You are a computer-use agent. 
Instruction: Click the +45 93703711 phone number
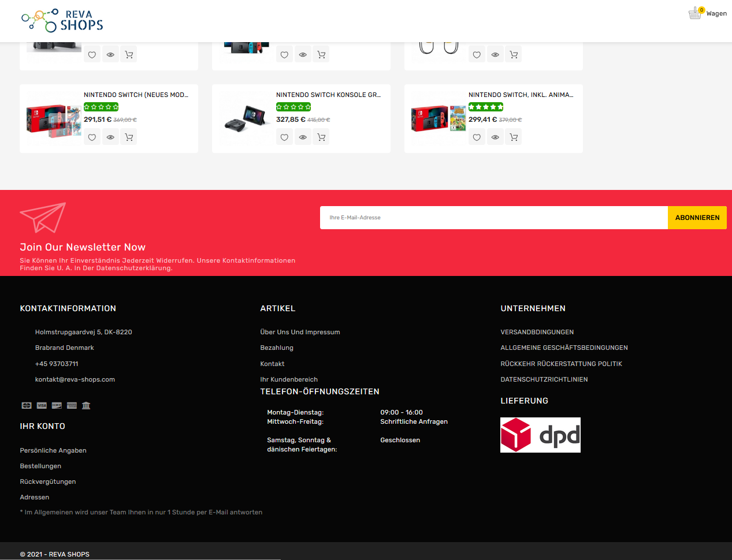pyautogui.click(x=57, y=364)
